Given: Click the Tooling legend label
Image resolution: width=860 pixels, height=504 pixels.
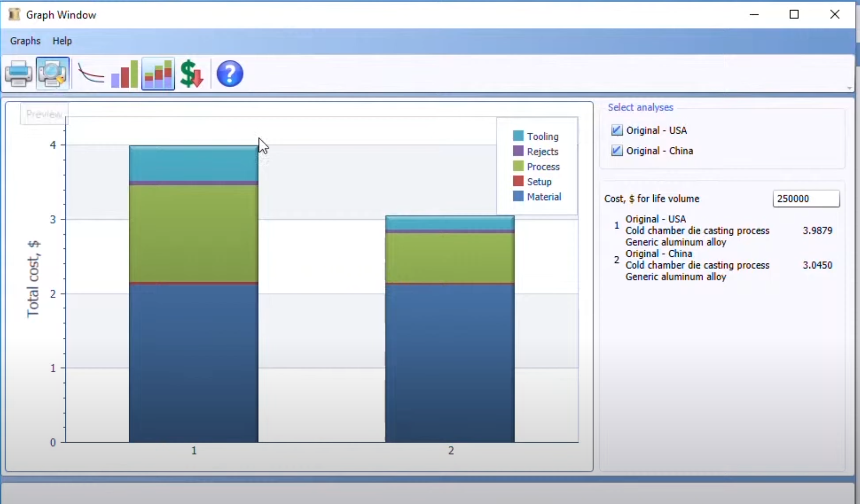Looking at the screenshot, I should 543,136.
